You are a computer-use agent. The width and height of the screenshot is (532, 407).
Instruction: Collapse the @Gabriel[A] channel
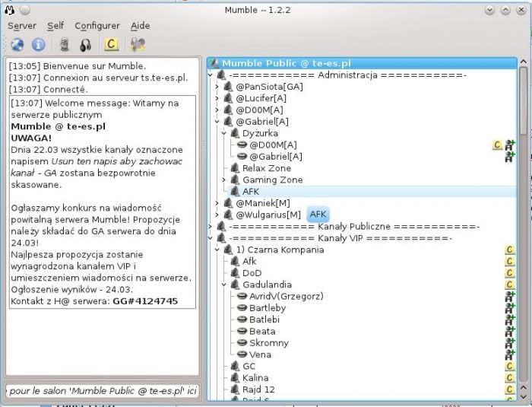click(x=217, y=121)
